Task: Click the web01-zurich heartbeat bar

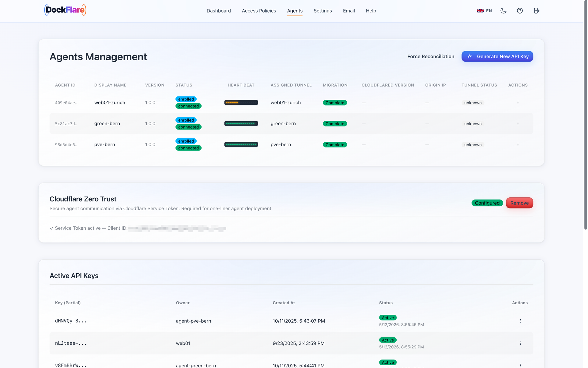Action: [241, 103]
